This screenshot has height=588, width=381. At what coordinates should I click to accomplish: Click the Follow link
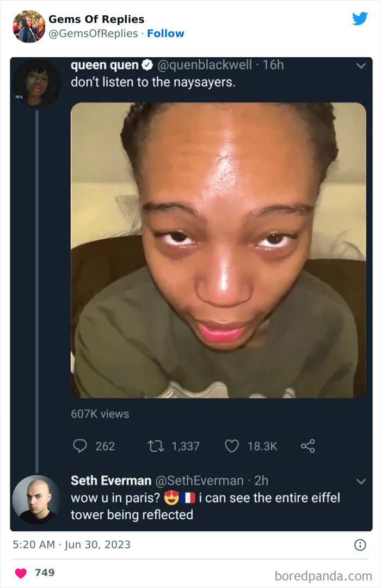166,34
